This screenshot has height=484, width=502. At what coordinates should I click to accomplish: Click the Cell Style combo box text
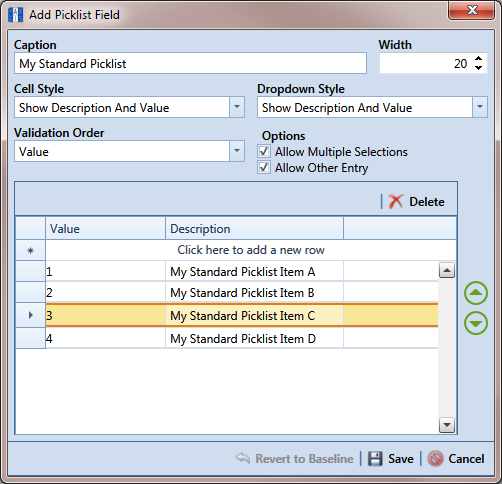[x=94, y=108]
